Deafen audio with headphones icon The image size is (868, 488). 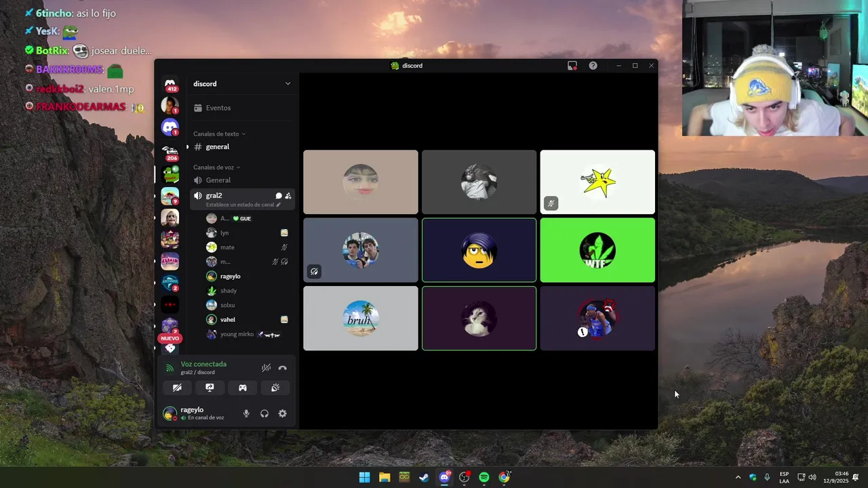[x=264, y=413]
